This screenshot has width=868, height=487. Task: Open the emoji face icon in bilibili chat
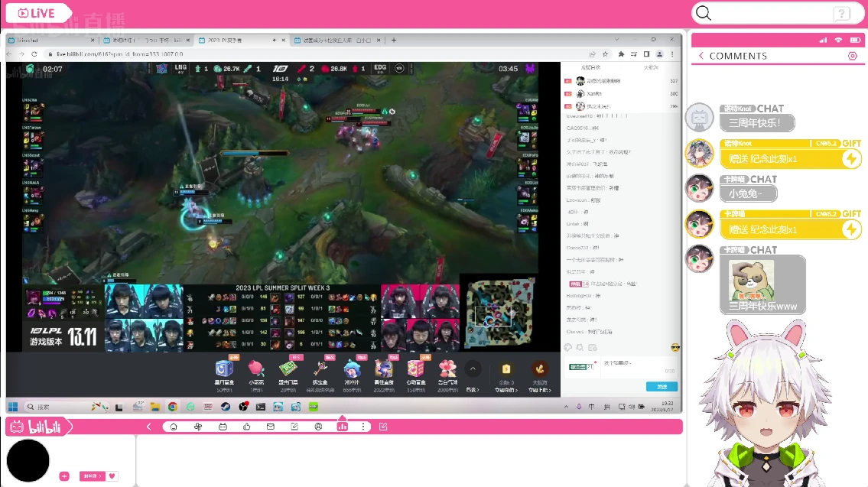coord(675,348)
